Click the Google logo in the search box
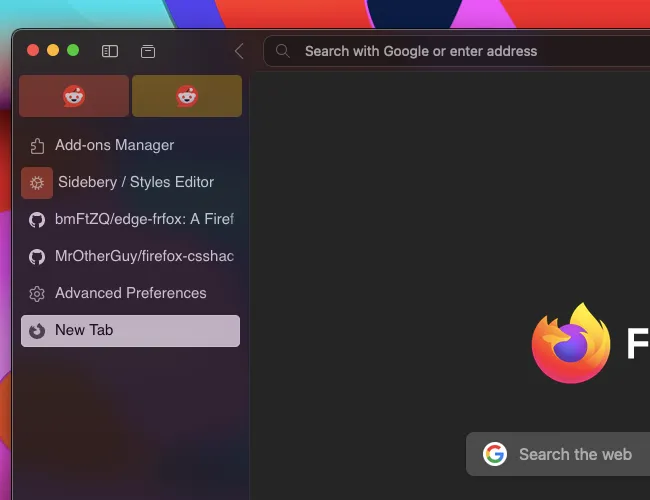Screen dimensions: 650x500 coord(495,454)
